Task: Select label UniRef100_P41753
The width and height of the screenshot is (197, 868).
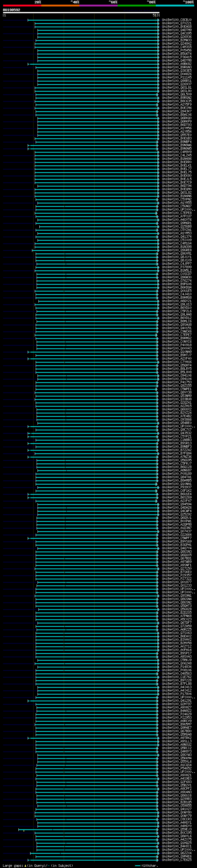Action: tap(176, 382)
